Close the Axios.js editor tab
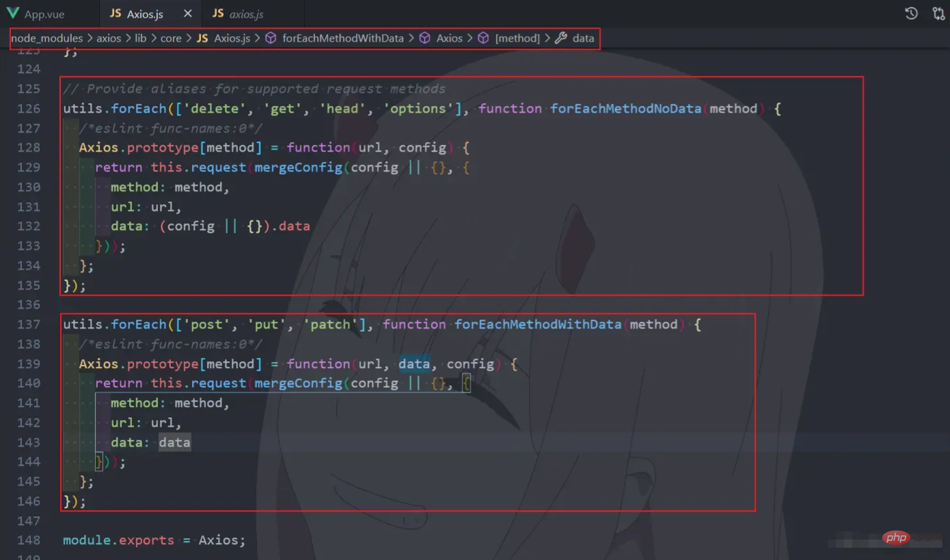The width and height of the screenshot is (950, 560). point(188,14)
